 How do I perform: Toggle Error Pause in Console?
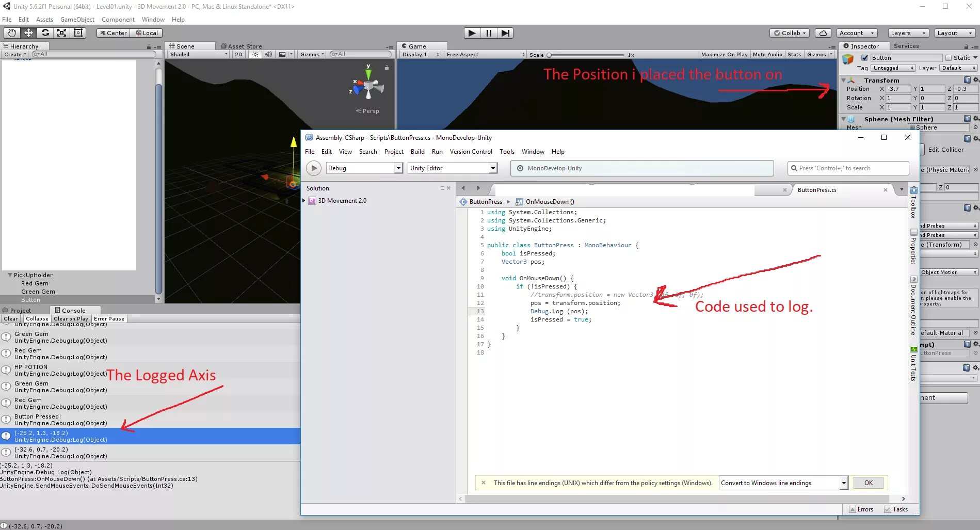[x=109, y=319]
